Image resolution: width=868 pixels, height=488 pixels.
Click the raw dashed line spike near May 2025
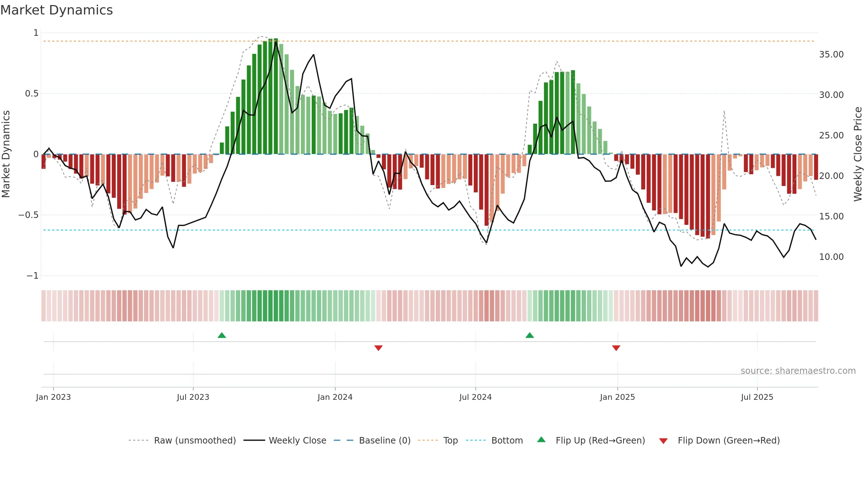(724, 111)
